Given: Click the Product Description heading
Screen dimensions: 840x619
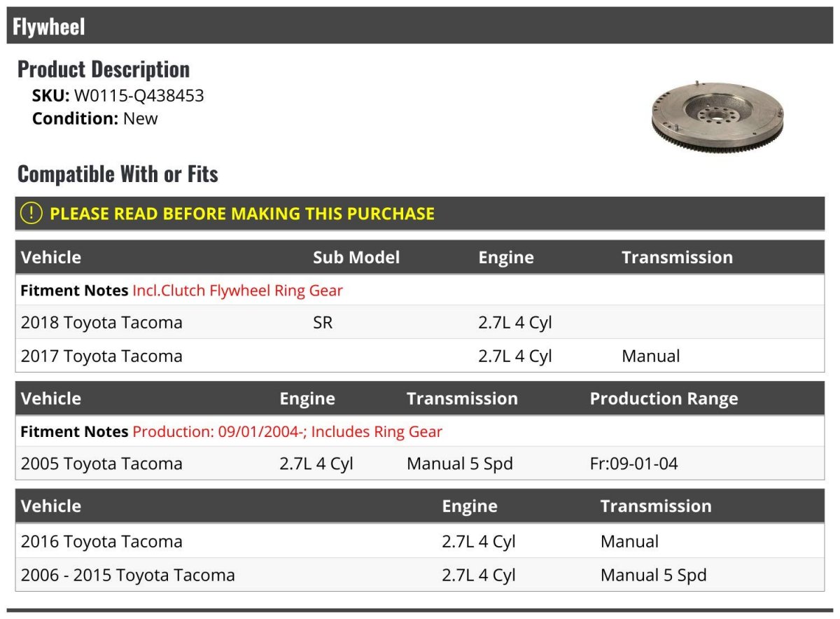Looking at the screenshot, I should 104,69.
